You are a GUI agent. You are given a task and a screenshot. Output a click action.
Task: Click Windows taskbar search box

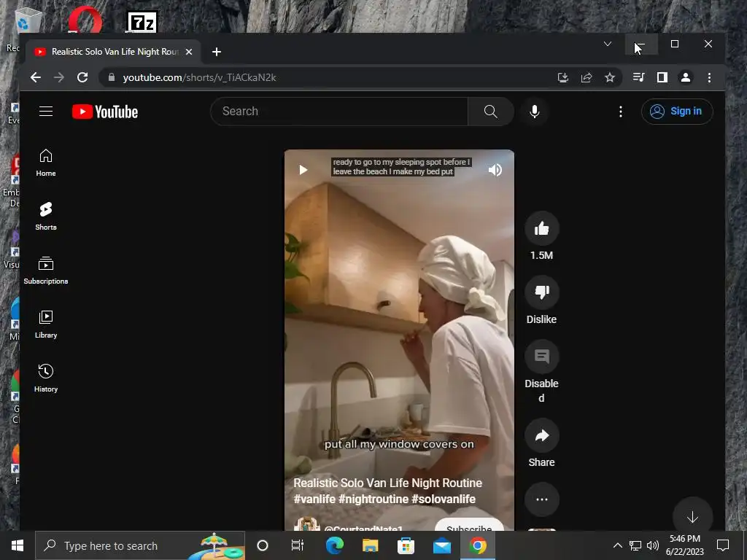pyautogui.click(x=140, y=545)
